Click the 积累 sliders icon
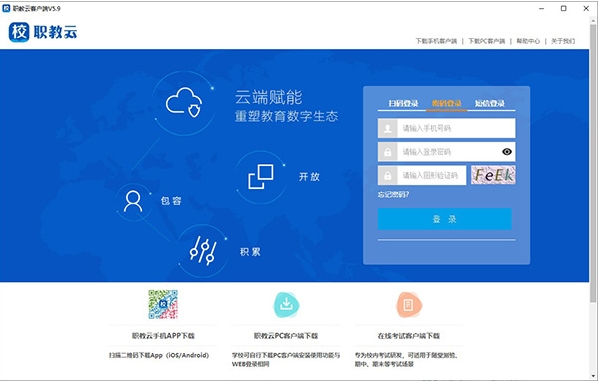 pyautogui.click(x=203, y=251)
